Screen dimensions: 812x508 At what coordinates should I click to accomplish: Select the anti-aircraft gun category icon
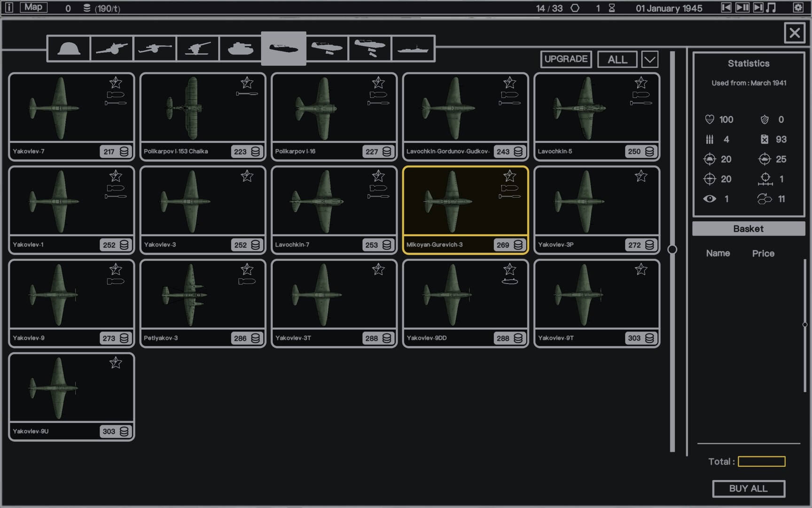pyautogui.click(x=197, y=48)
